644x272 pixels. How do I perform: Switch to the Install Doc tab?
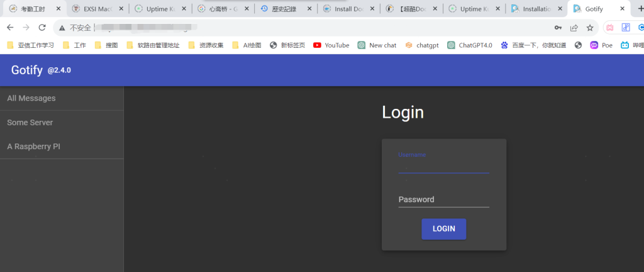(x=348, y=9)
